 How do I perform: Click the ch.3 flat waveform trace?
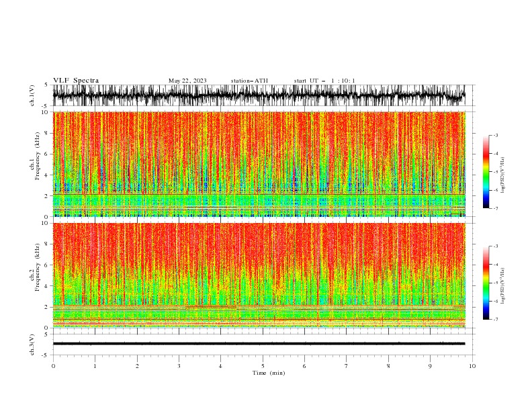tap(259, 344)
